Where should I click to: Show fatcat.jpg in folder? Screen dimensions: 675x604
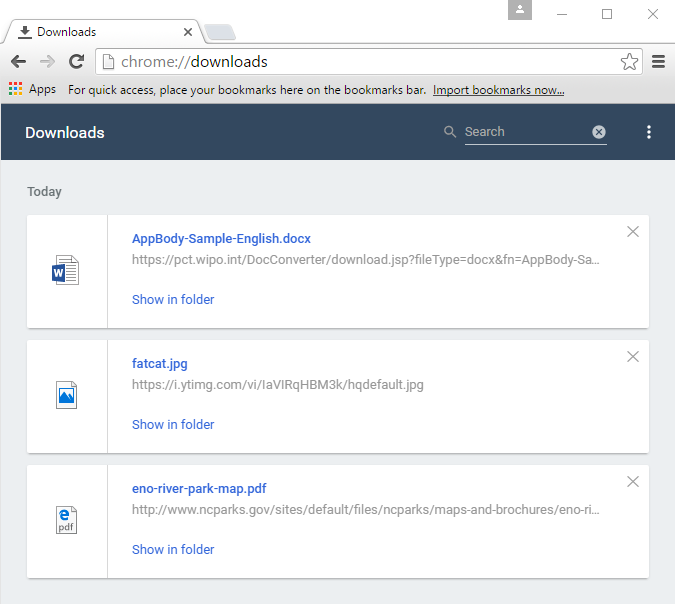pos(173,424)
